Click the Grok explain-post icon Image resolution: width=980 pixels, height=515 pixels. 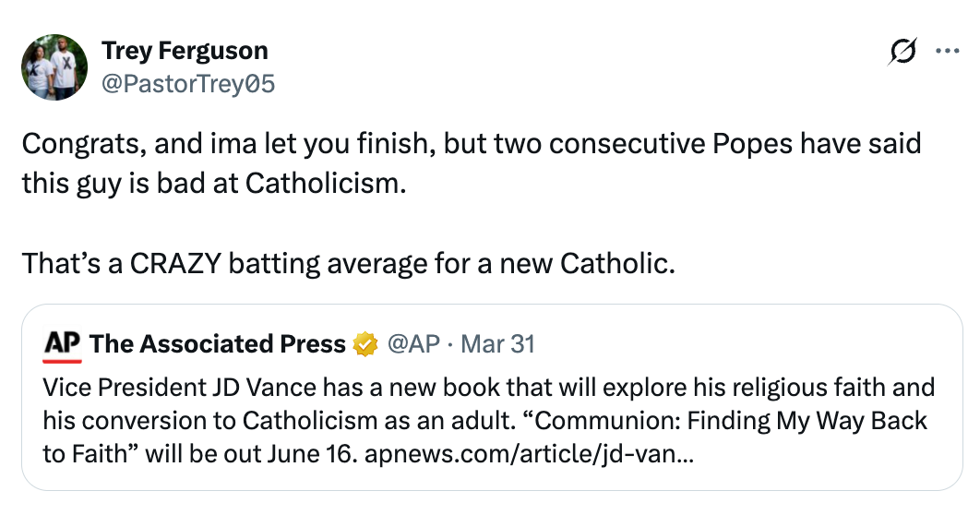[x=902, y=53]
